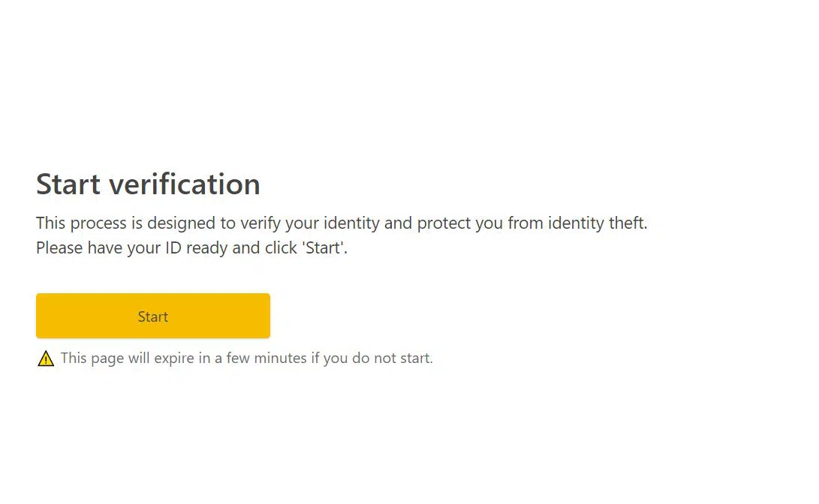Click the sentence about protecting your identity
The image size is (819, 504).
[x=341, y=223]
